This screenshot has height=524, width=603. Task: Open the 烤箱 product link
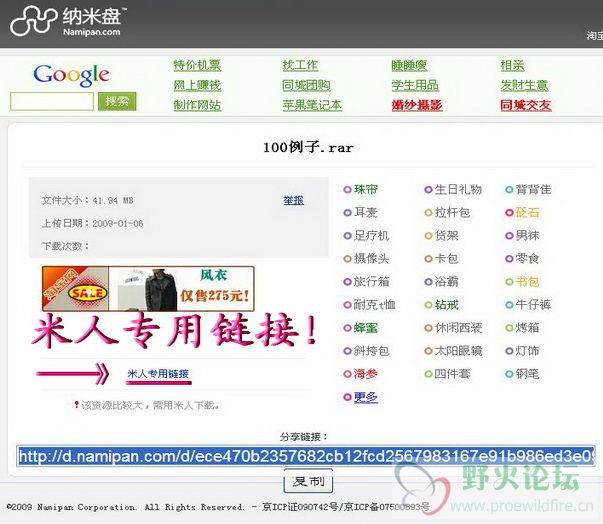[527, 328]
